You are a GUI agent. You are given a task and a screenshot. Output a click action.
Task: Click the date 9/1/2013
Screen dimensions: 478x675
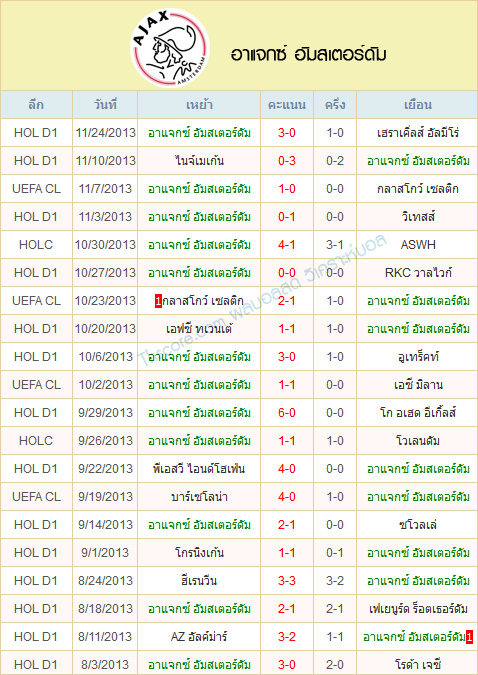pyautogui.click(x=105, y=552)
